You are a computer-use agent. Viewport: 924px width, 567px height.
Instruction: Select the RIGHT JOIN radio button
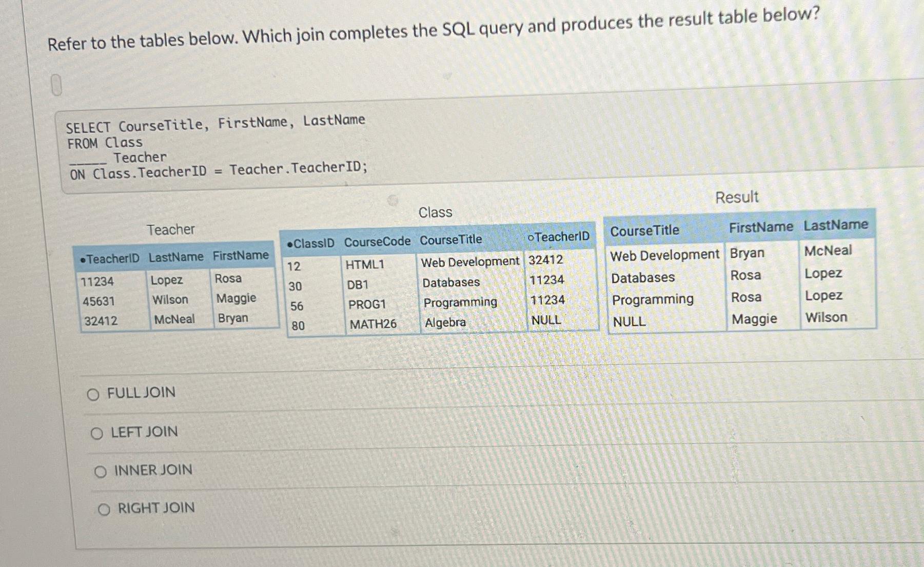pyautogui.click(x=104, y=509)
